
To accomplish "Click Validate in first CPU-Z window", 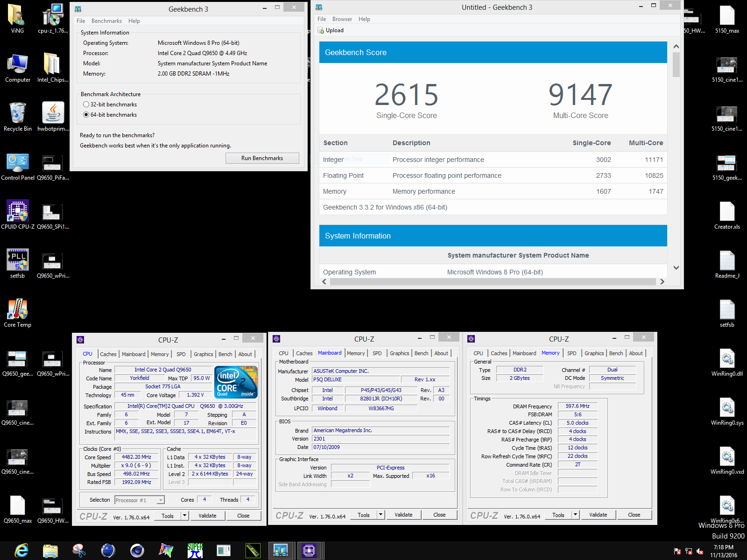I will coord(207,516).
